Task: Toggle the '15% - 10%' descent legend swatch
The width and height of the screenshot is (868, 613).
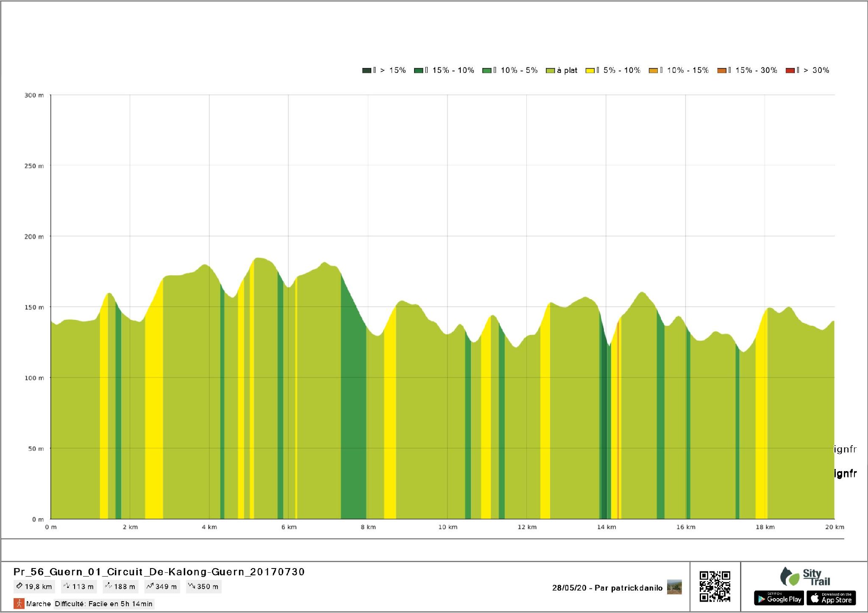Action: pos(419,70)
